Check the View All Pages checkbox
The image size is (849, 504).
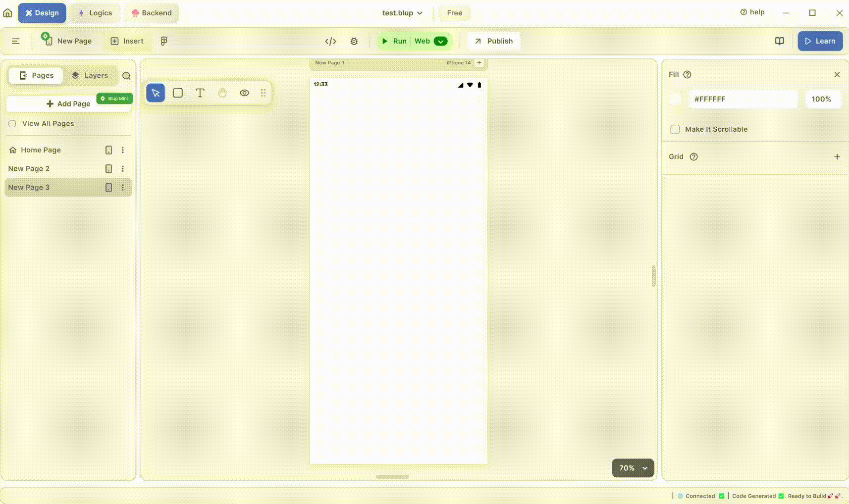[x=12, y=124]
